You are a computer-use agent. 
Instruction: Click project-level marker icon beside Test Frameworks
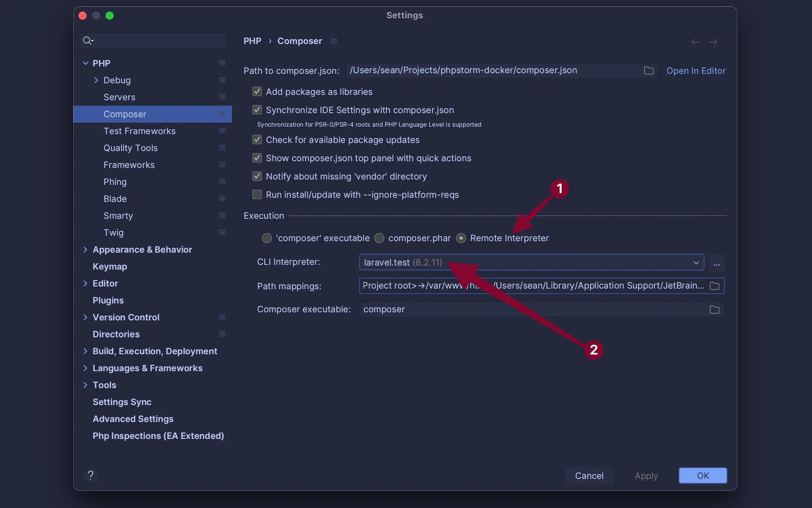222,131
